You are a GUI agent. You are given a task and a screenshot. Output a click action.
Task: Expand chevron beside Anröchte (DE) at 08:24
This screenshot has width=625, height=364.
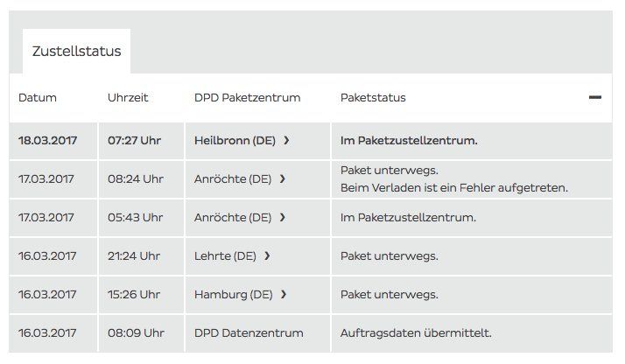point(283,178)
